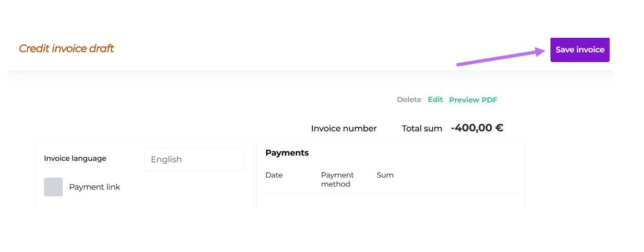Enable the Payment link checkbox
This screenshot has width=644, height=252.
point(53,187)
